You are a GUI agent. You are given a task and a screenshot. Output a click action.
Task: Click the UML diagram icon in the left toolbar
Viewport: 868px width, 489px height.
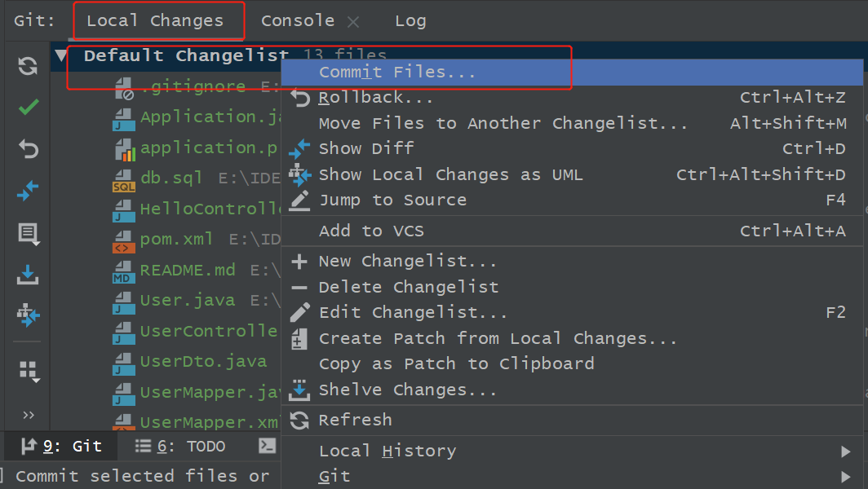(28, 315)
